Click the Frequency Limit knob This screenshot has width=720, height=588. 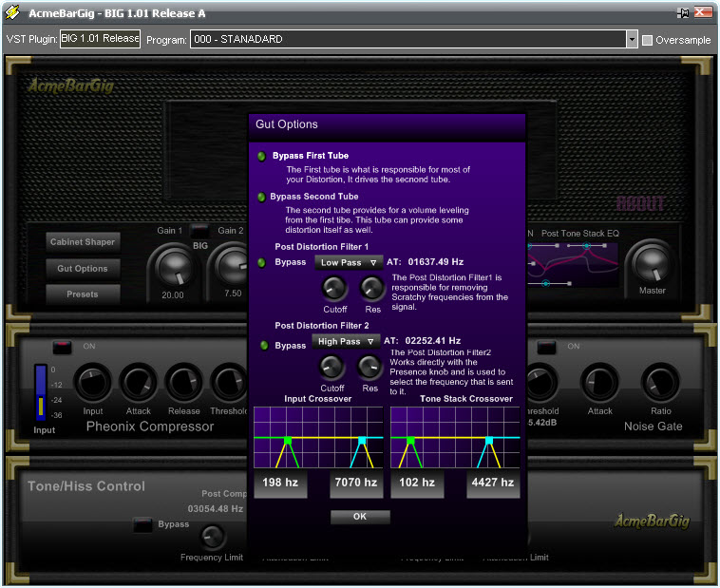[212, 537]
